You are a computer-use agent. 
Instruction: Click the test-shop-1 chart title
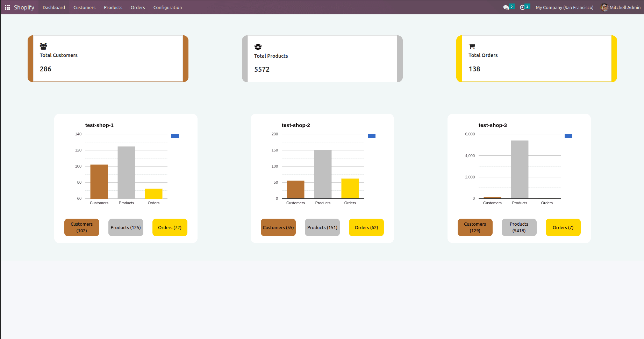pos(99,125)
